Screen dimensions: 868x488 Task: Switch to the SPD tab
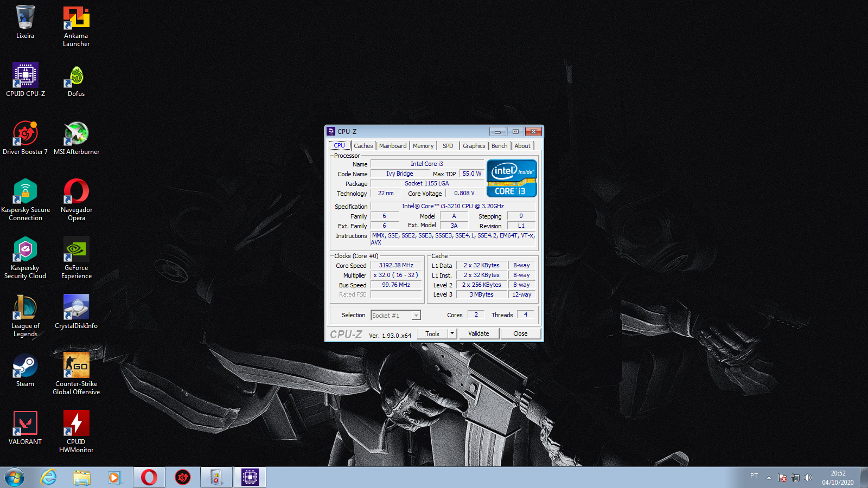pos(448,146)
